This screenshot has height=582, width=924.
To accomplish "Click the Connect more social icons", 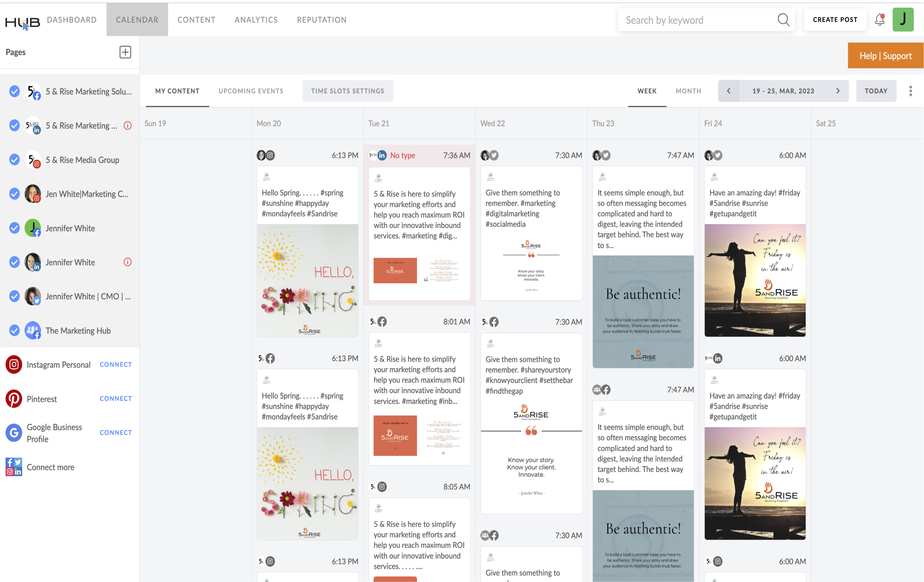I will point(14,467).
